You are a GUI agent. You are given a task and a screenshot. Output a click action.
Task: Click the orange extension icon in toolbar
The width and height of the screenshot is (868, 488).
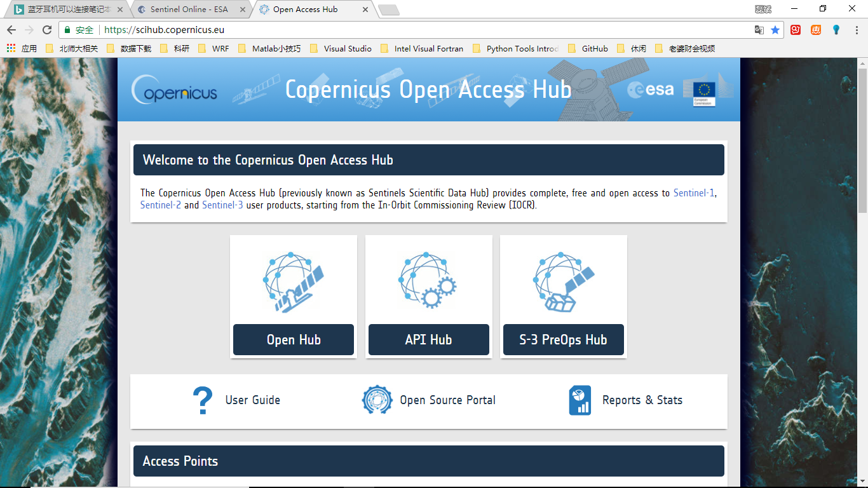pyautogui.click(x=816, y=30)
